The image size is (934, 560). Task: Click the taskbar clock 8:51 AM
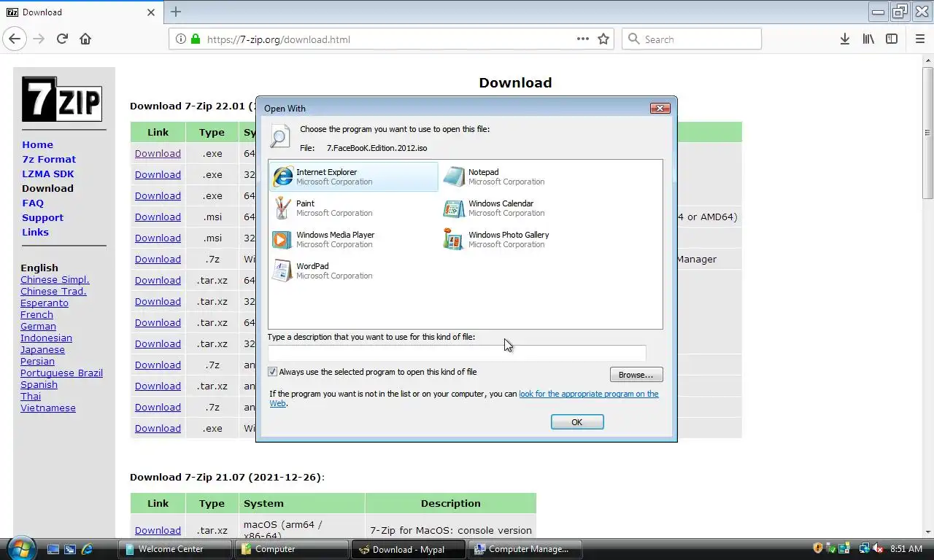[x=906, y=548]
